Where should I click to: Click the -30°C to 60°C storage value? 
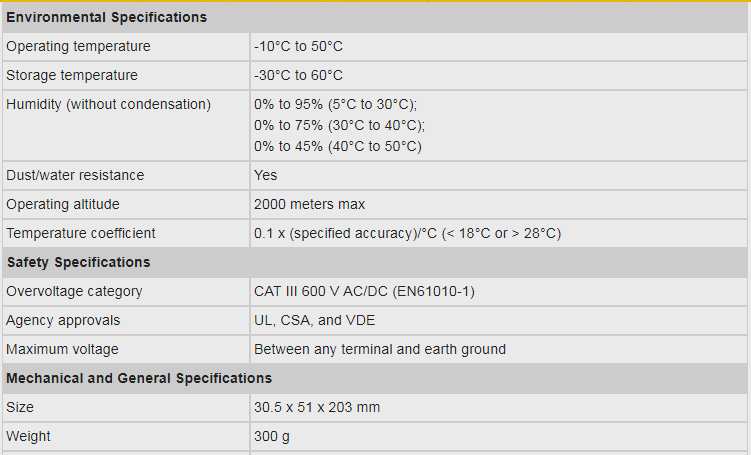click(298, 75)
